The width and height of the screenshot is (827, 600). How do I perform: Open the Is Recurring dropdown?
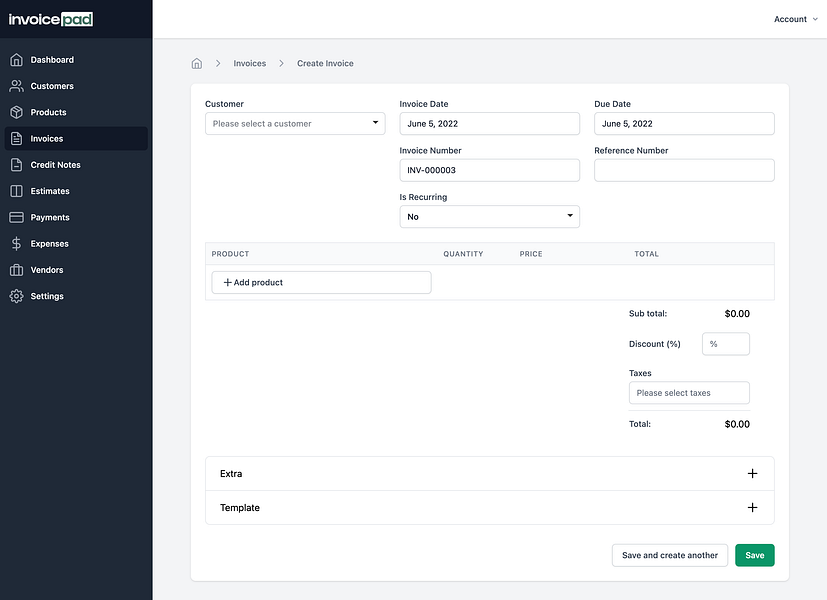[x=489, y=217]
